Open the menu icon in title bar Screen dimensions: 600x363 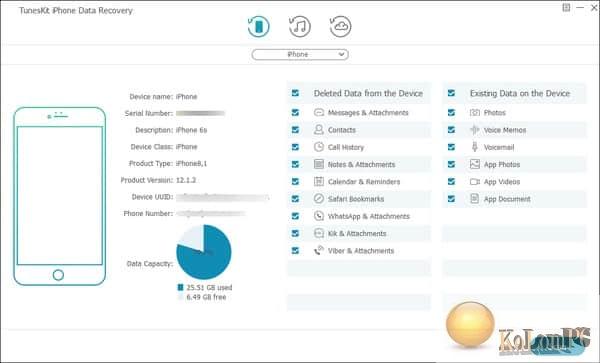pyautogui.click(x=566, y=7)
